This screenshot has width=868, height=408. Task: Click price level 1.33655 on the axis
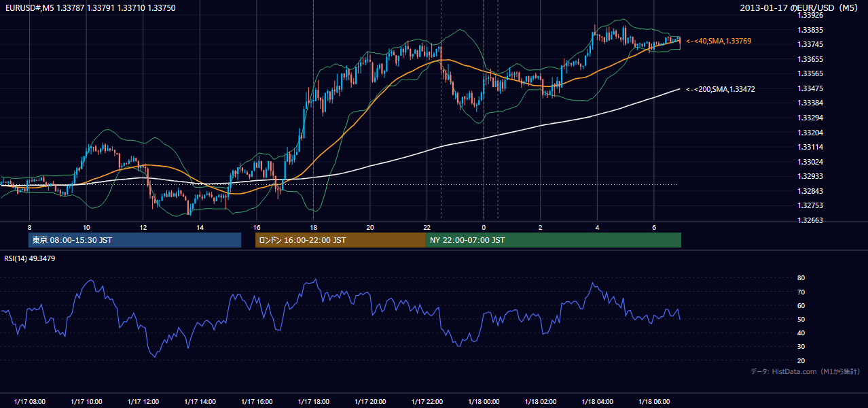(810, 60)
